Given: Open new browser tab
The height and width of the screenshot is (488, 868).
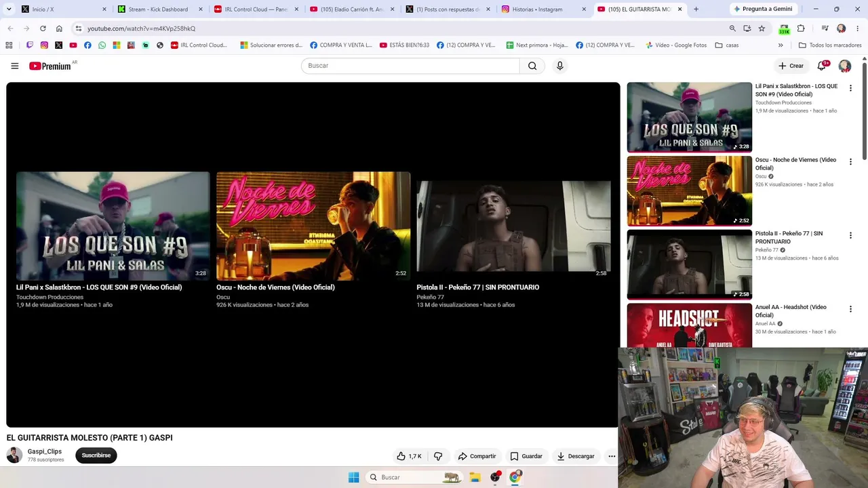Looking at the screenshot, I should click(x=696, y=9).
